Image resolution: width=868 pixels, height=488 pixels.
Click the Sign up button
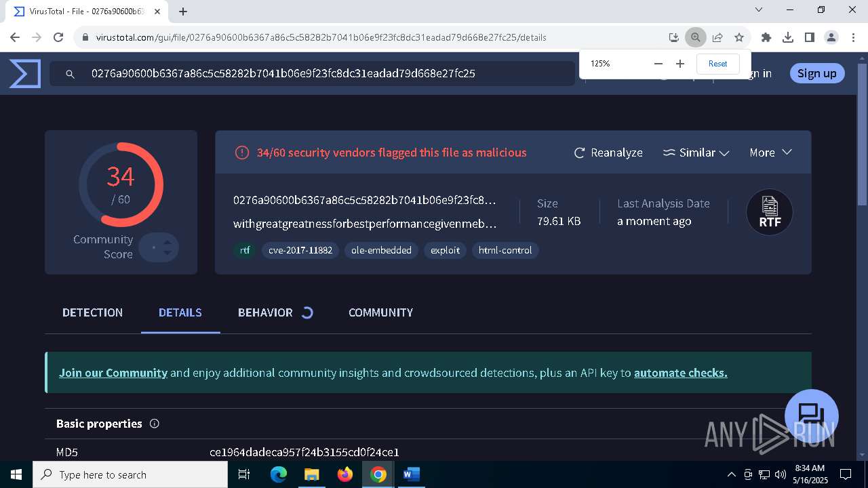[817, 73]
